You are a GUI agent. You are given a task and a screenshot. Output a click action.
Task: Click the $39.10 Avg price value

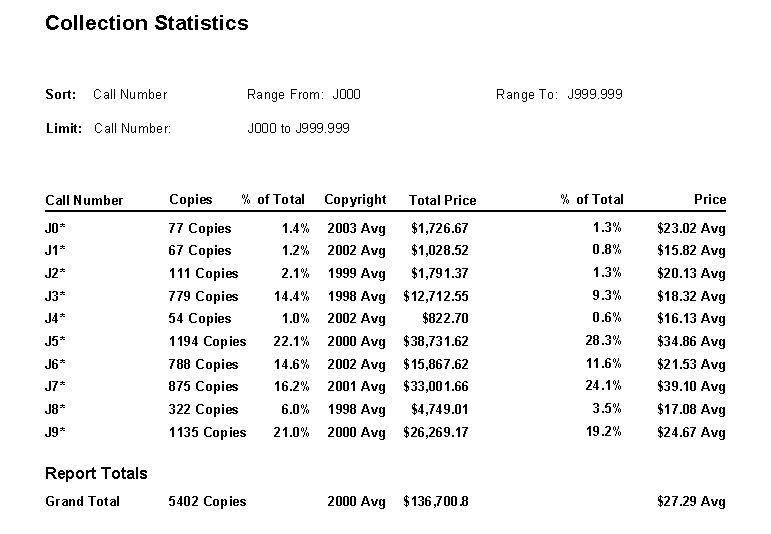coord(691,386)
